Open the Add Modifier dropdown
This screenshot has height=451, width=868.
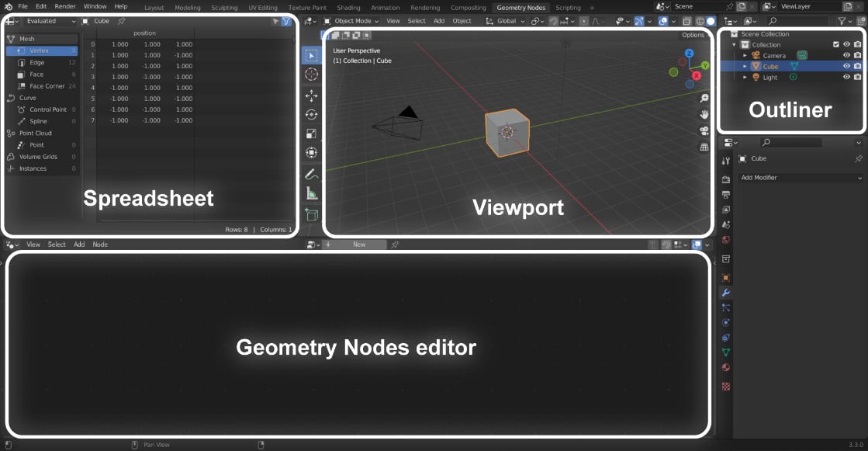(801, 177)
